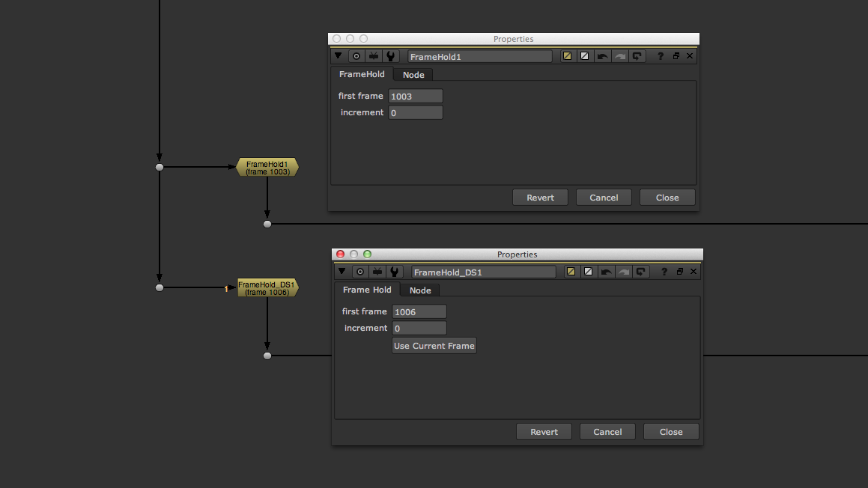868x488 pixels.
Task: Click dot node feeding FrameHold1
Action: click(x=160, y=167)
